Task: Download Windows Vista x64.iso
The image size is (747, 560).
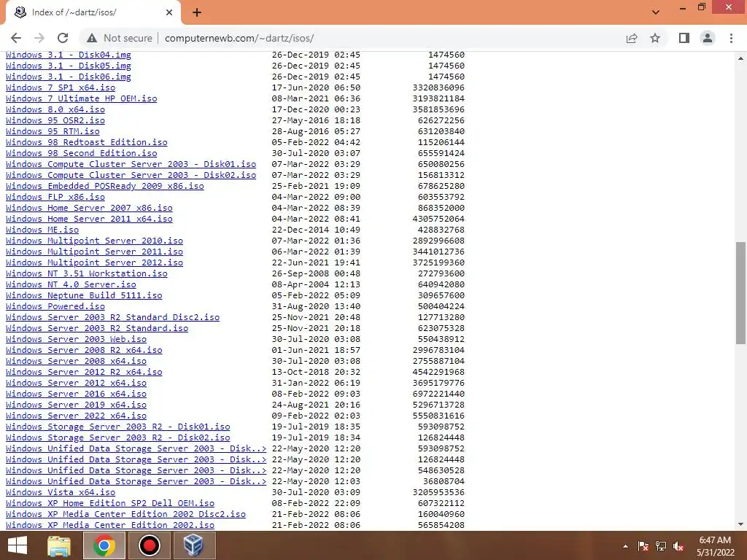Action: point(61,493)
